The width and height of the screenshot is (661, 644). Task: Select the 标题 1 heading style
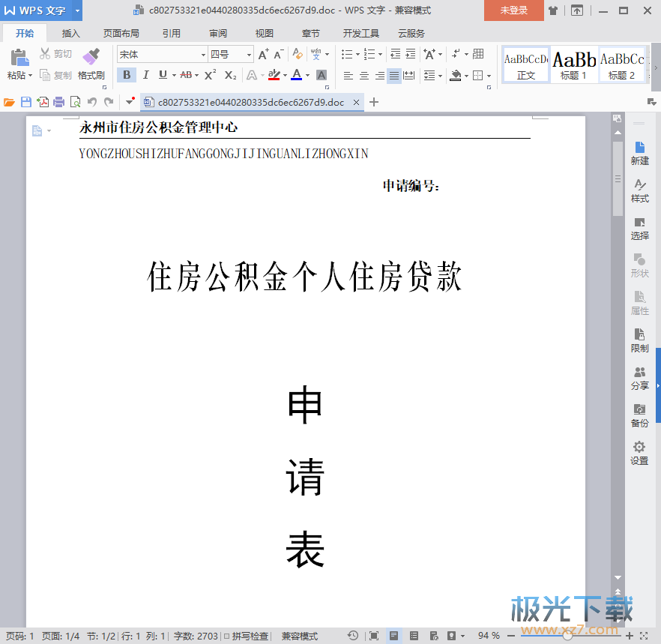(x=574, y=64)
